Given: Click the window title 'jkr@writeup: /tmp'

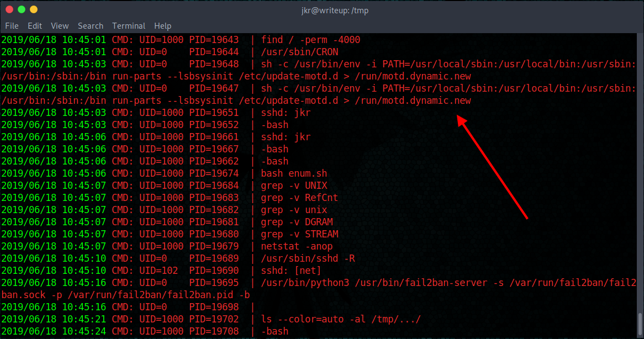Looking at the screenshot, I should click(x=335, y=10).
